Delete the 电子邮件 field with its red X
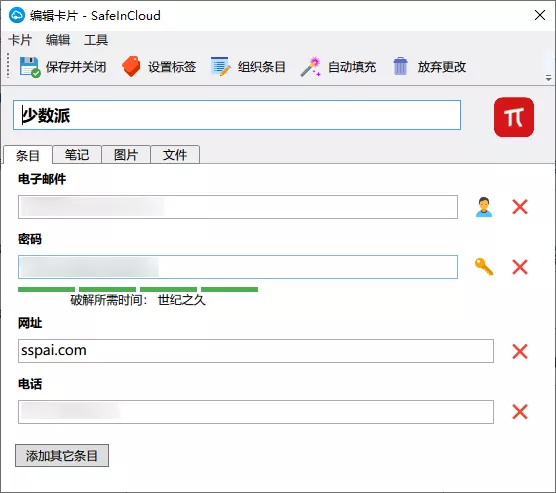 (x=520, y=207)
